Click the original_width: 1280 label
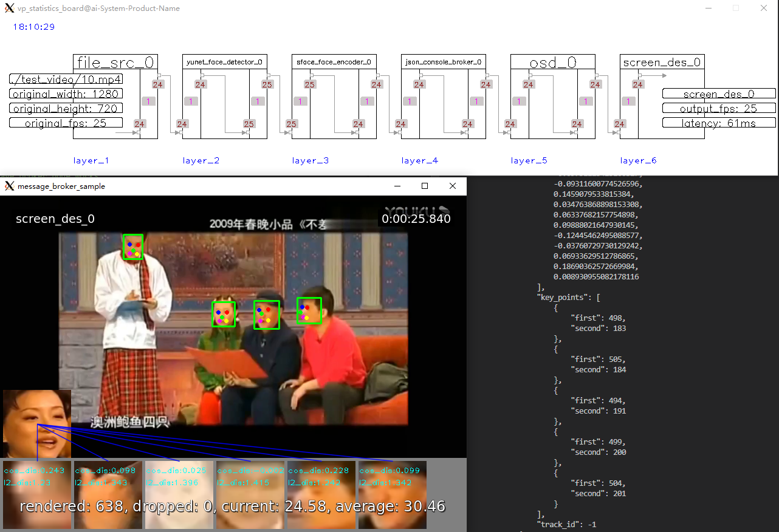Viewport: 779px width, 532px height. click(x=66, y=94)
